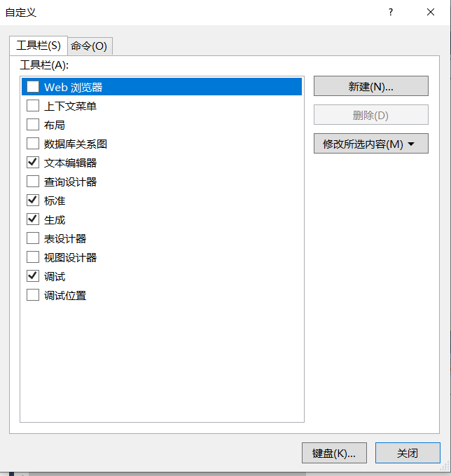Enable the 数据库关系图 checkbox
Image resolution: width=451 pixels, height=476 pixels.
point(33,144)
